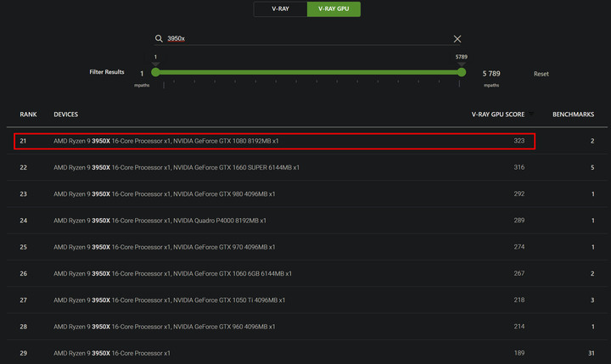Image resolution: width=611 pixels, height=364 pixels.
Task: Click the score value 289
Action: coord(519,221)
